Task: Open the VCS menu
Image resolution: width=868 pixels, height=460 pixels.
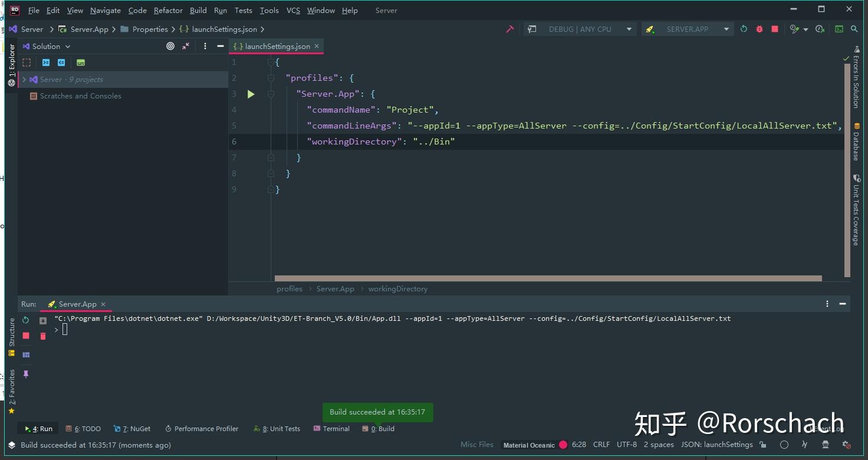Action: tap(293, 11)
